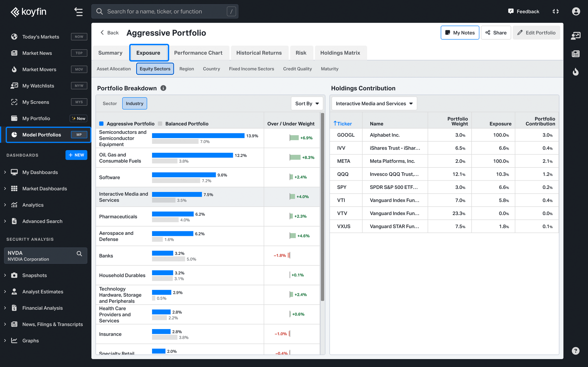The width and height of the screenshot is (588, 367).
Task: Click the Back link
Action: 109,33
